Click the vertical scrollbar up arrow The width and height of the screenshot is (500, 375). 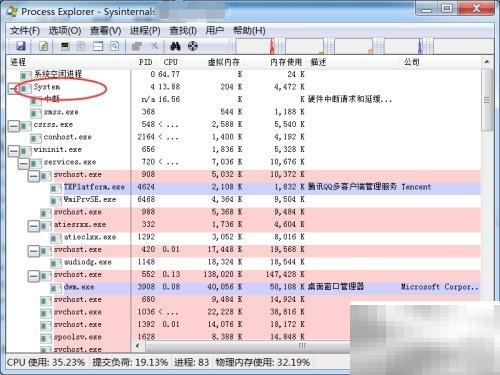(487, 62)
